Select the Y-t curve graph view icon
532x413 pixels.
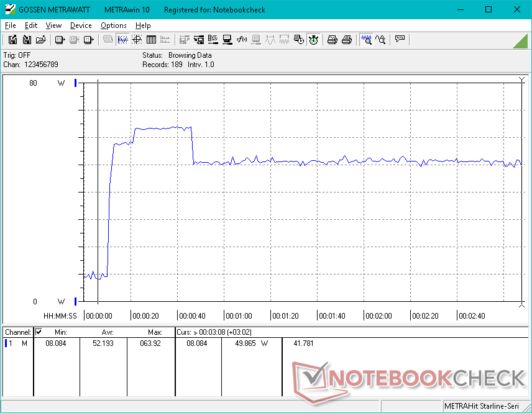point(122,40)
